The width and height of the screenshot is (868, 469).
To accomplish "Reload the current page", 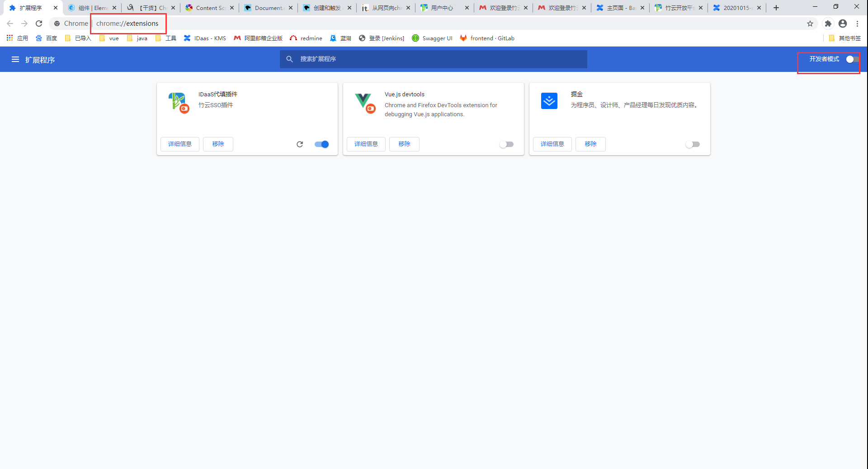I will coord(39,24).
